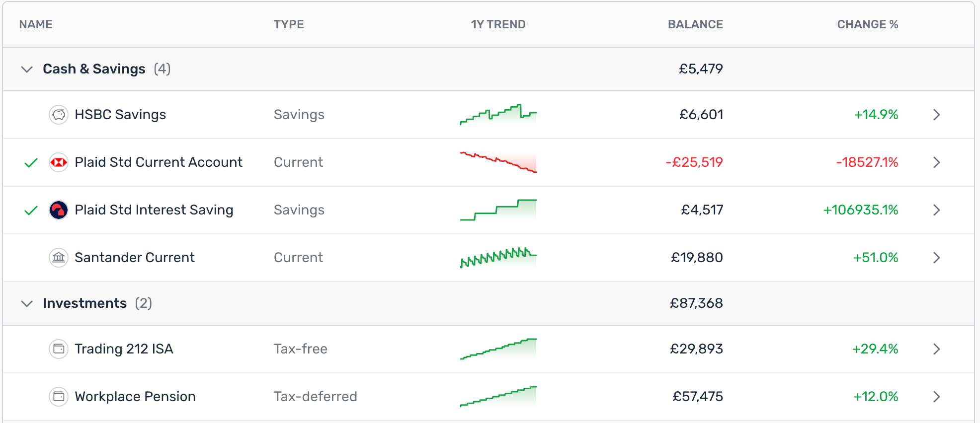Click the Santander bank building icon
This screenshot has height=423, width=980.
pos(59,257)
